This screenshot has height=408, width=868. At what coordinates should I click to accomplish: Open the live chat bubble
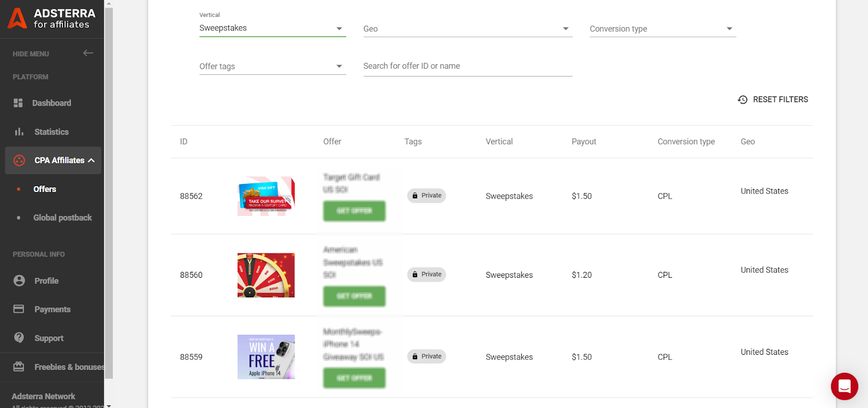[x=844, y=386]
